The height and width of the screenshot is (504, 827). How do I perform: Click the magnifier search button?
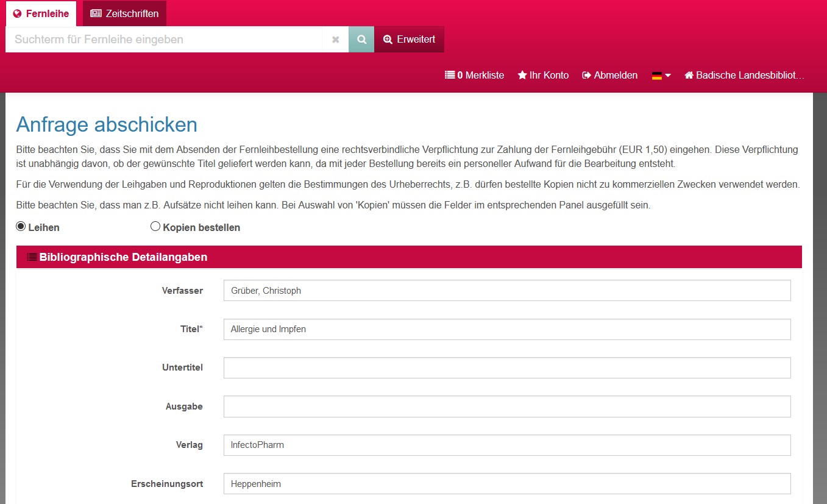click(x=361, y=40)
